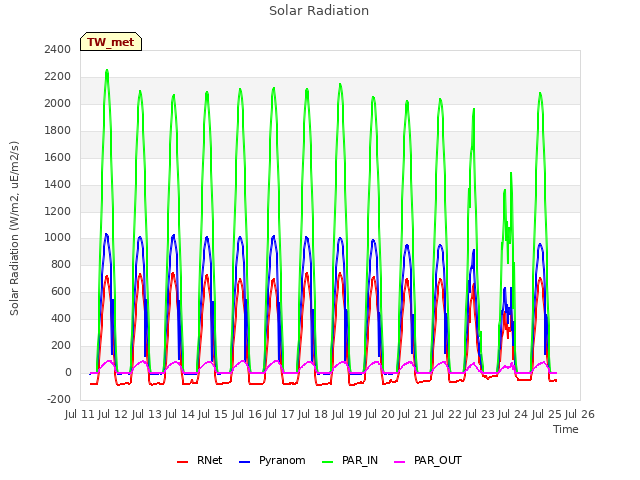The height and width of the screenshot is (480, 640).
Task: Click the 1000 y-axis tick label
Action: [58, 238]
